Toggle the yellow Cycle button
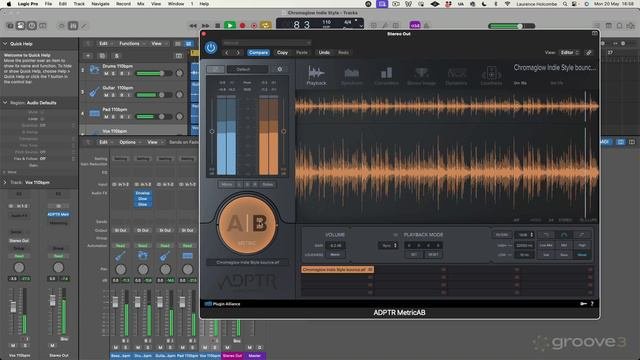The image size is (640, 360). (265, 25)
